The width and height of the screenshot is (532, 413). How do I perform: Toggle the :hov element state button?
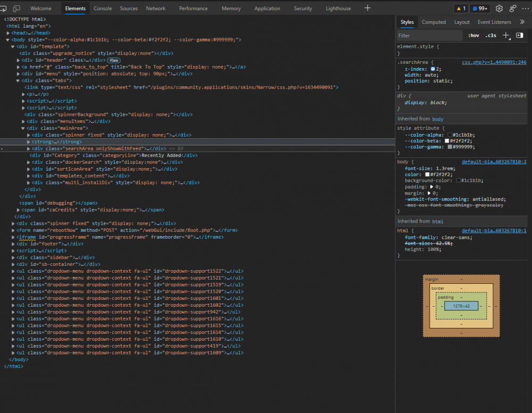tap(473, 35)
